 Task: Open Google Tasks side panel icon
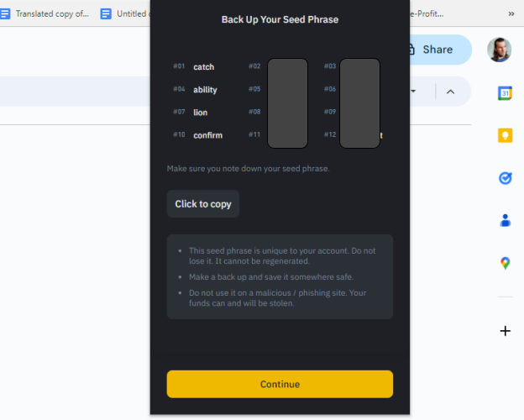[x=505, y=177]
